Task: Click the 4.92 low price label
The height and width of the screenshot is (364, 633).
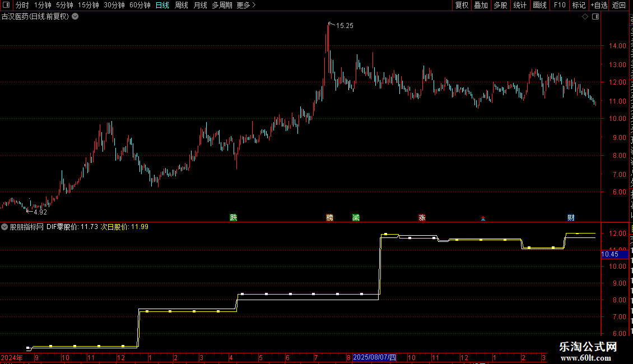Action: 40,212
